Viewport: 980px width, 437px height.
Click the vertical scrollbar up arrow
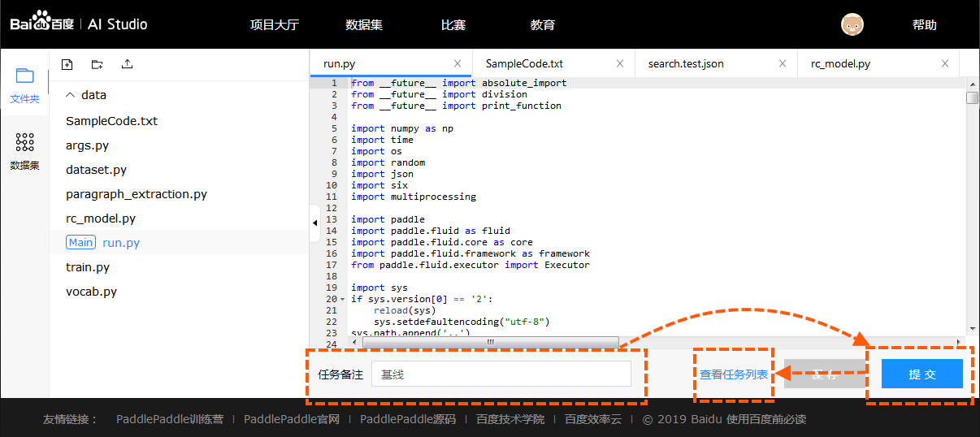[x=972, y=83]
